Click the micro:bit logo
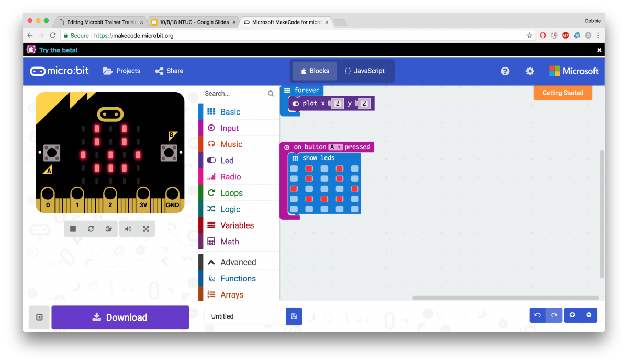Image resolution: width=628 pixels, height=364 pixels. [x=59, y=71]
